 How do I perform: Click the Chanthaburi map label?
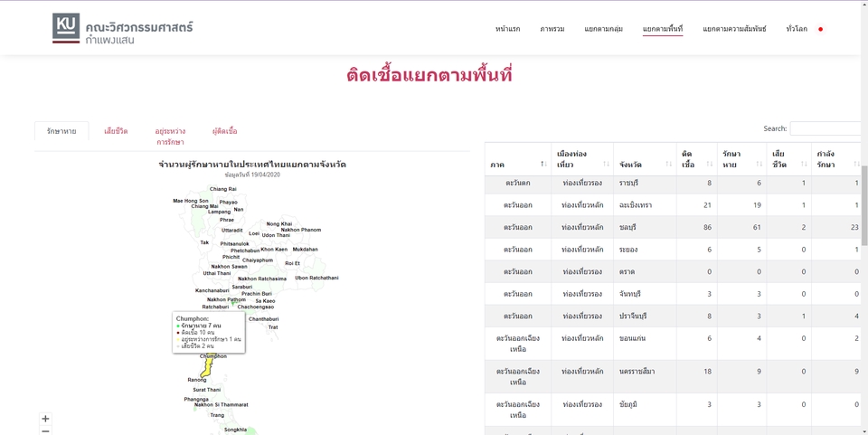[263, 319]
